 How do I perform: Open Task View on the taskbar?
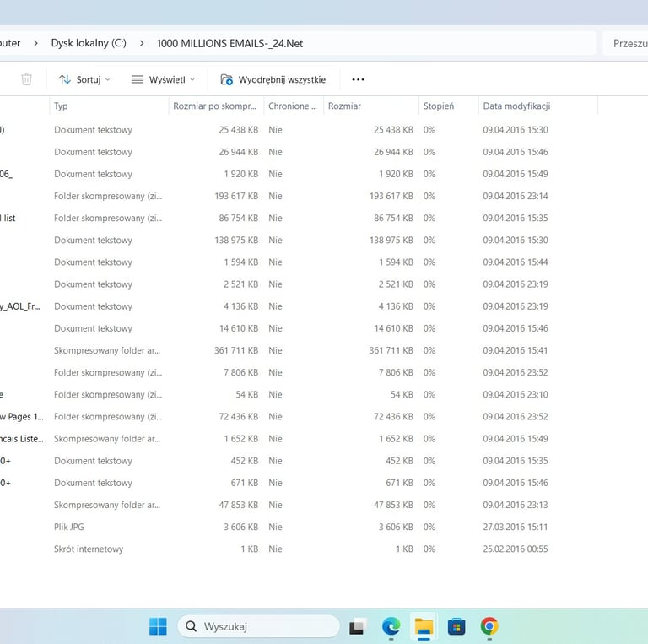357,626
